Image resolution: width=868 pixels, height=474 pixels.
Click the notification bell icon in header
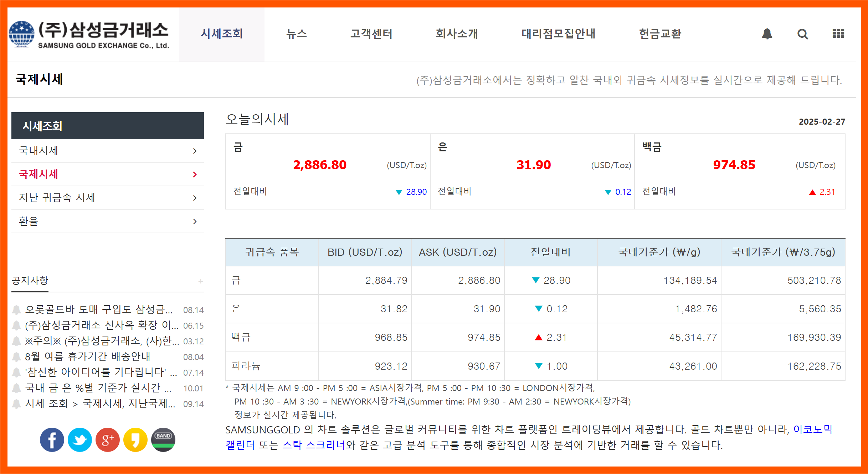767,34
